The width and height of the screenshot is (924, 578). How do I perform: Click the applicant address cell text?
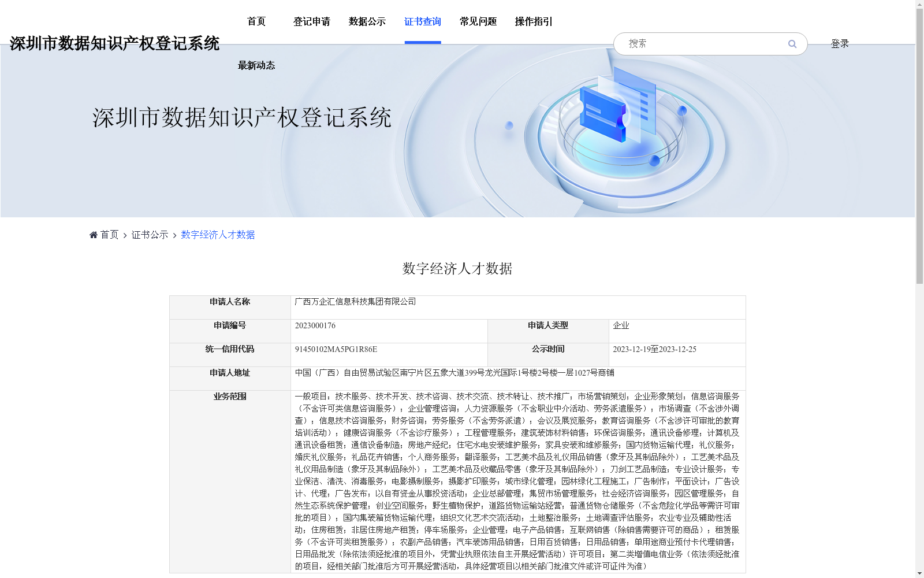click(454, 373)
